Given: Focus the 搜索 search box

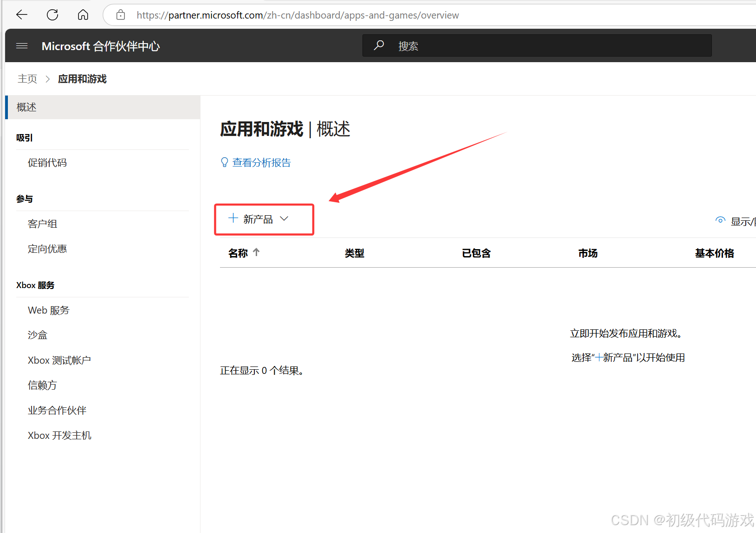Looking at the screenshot, I should click(x=537, y=45).
